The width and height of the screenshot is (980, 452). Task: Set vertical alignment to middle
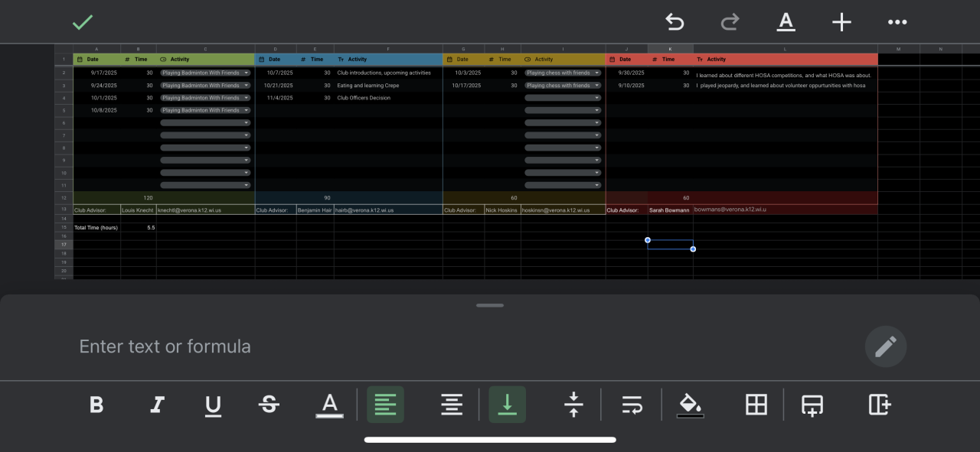coord(573,405)
